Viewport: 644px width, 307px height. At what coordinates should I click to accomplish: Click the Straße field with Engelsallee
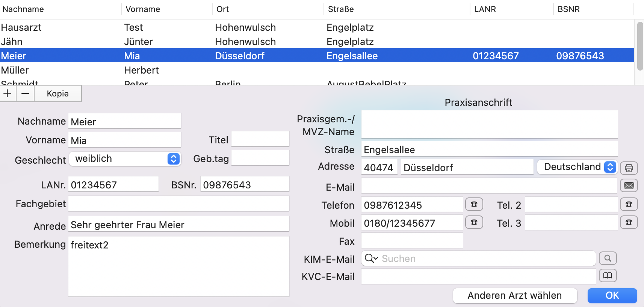pyautogui.click(x=490, y=149)
